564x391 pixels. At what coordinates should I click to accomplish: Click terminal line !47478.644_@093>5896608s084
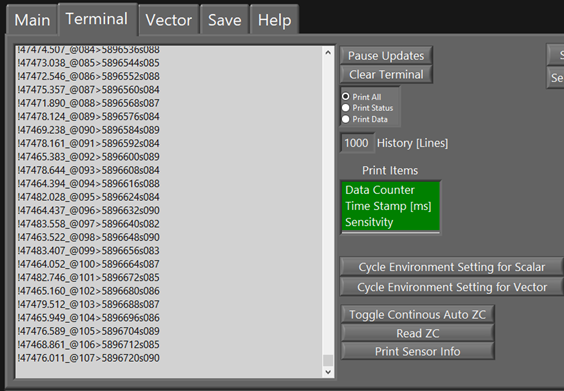coord(88,170)
